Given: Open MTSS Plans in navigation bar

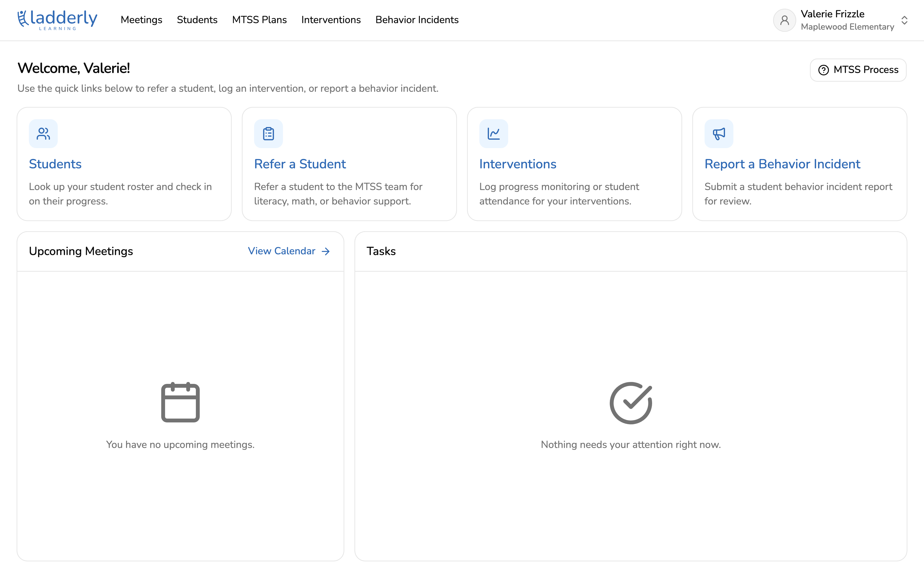Looking at the screenshot, I should 259,20.
